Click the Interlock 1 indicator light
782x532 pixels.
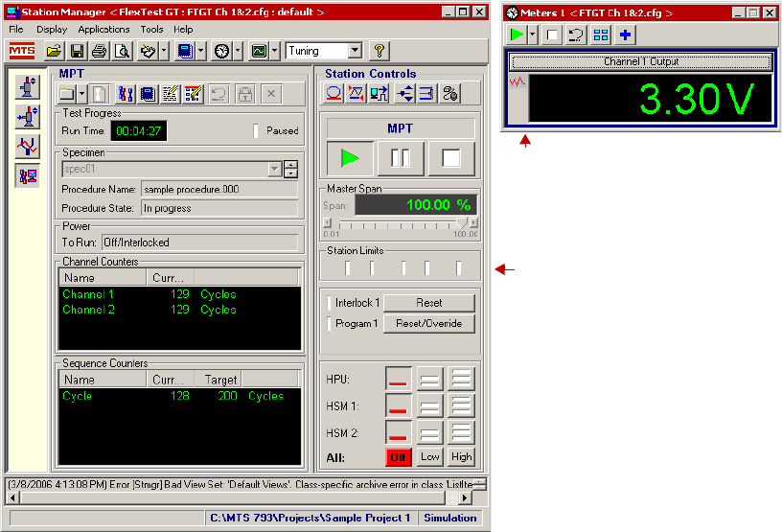pyautogui.click(x=329, y=303)
